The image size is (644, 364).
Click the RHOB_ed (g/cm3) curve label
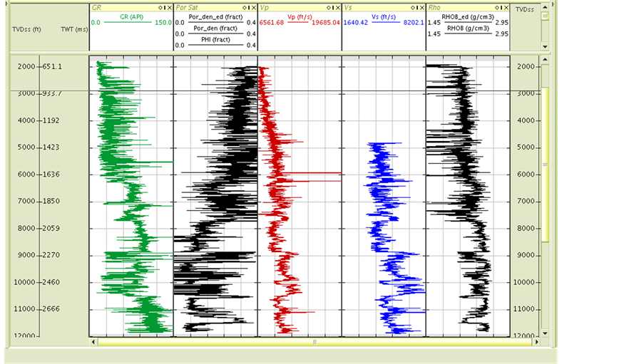(x=468, y=17)
